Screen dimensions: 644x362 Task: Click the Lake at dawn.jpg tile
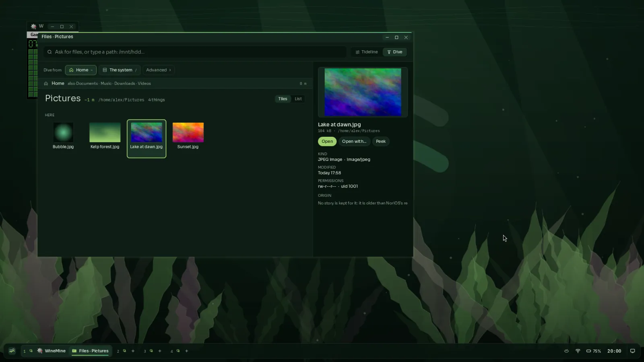click(147, 139)
